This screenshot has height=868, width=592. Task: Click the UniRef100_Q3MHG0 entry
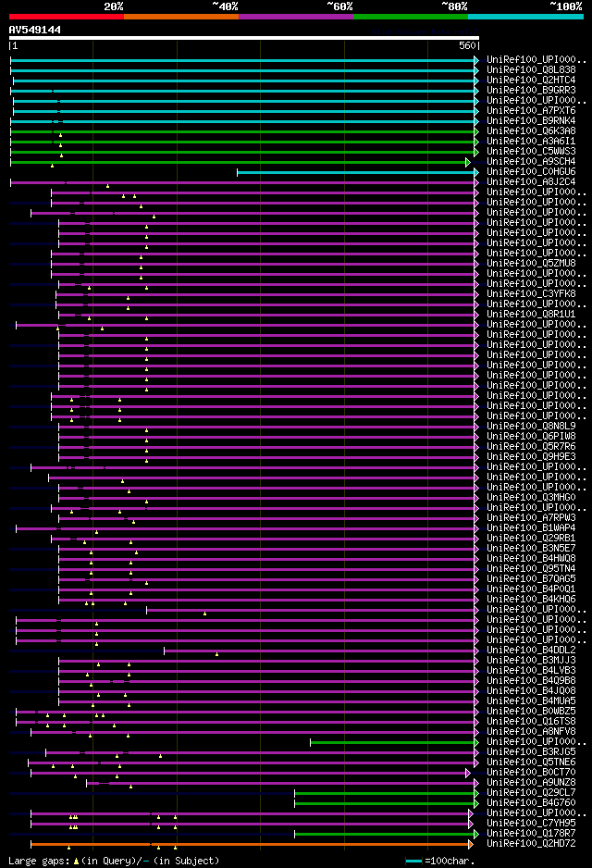531,497
